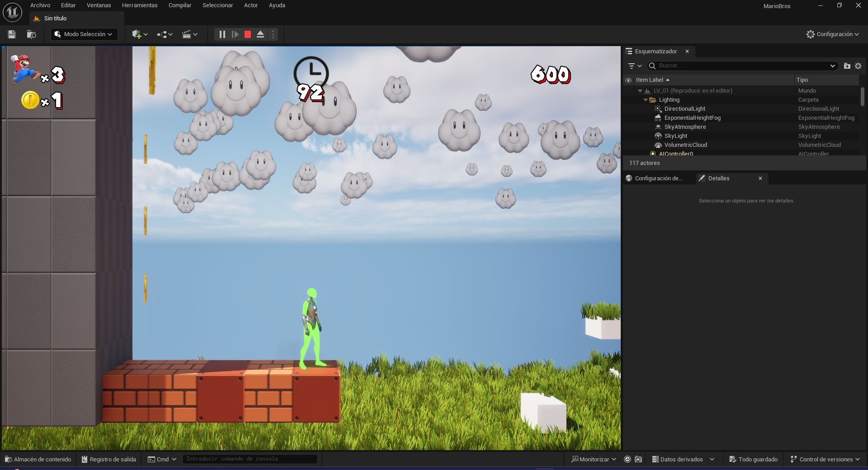Open the Ventanas menu
This screenshot has width=868, height=470.
tap(99, 5)
